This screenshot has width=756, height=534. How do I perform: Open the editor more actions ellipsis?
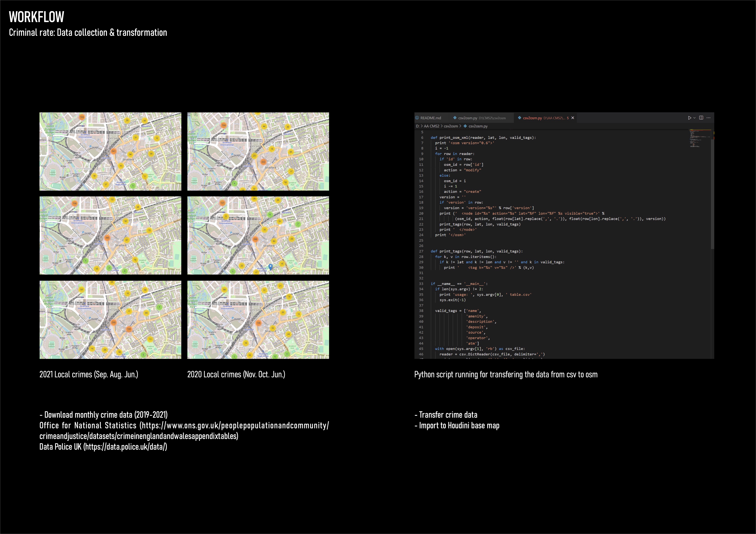tap(709, 118)
